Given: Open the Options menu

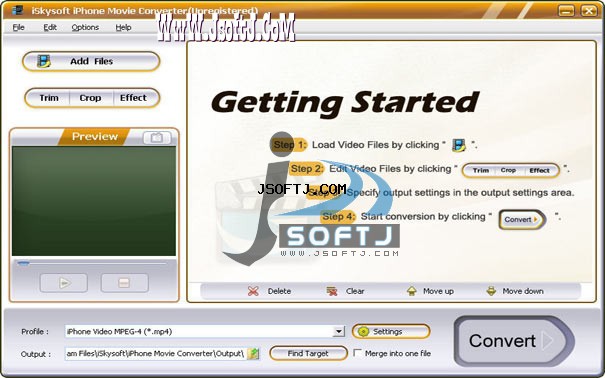Looking at the screenshot, I should [85, 27].
